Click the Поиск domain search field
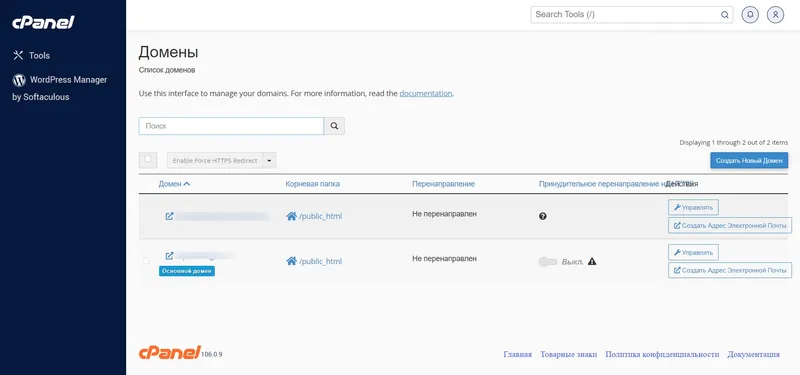 pyautogui.click(x=231, y=126)
